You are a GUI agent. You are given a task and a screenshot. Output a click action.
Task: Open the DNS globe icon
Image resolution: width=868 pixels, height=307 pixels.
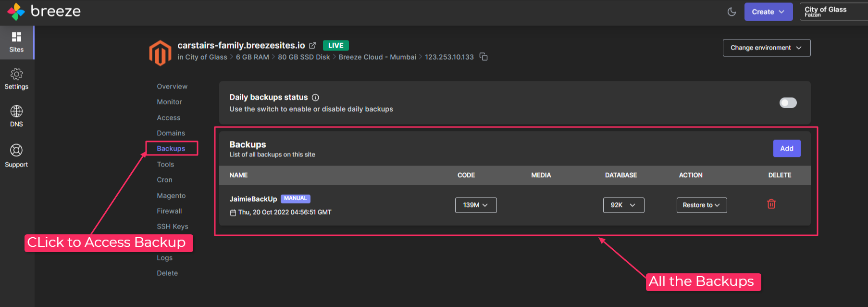(x=16, y=111)
